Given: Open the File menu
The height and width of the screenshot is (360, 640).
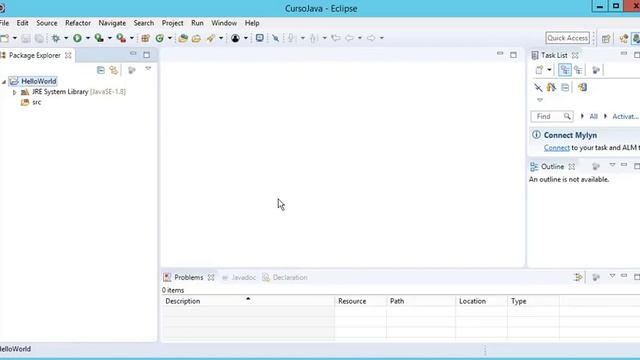Looking at the screenshot, I should pyautogui.click(x=4, y=23).
